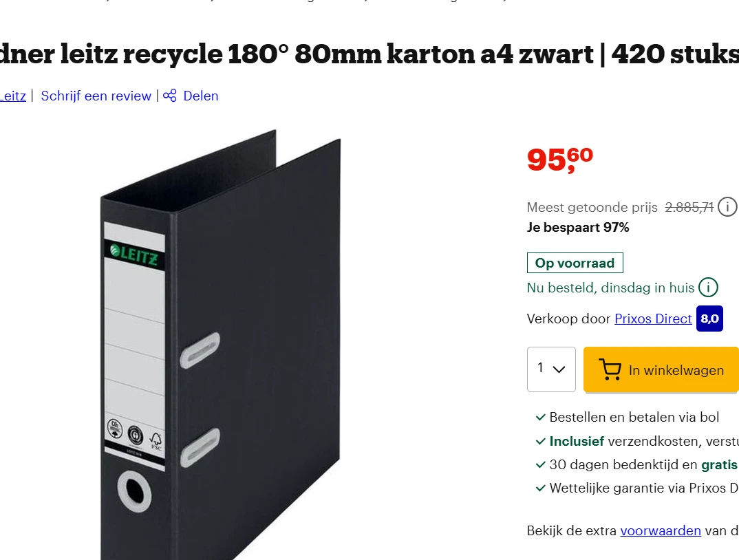Click the shopping cart icon inside the yellow button
Viewport: 739px width, 560px height.
pos(608,370)
